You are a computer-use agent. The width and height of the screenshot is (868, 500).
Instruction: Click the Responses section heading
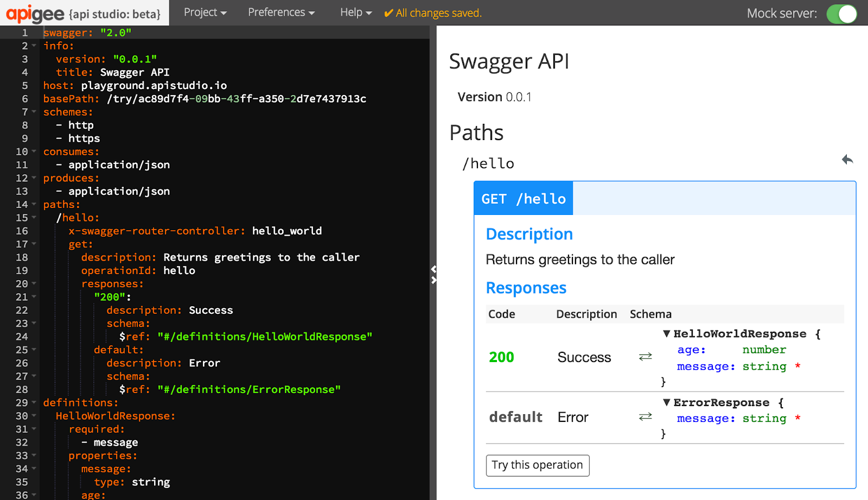[x=526, y=288]
